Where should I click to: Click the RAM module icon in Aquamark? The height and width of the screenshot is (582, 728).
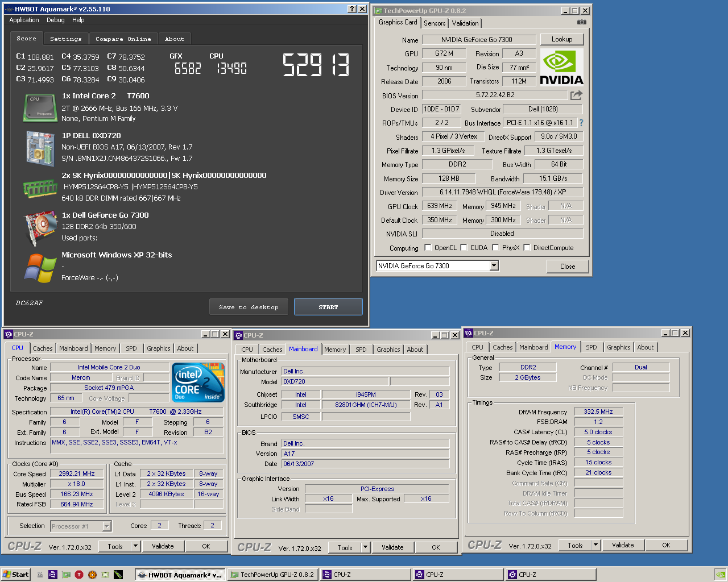pos(40,188)
